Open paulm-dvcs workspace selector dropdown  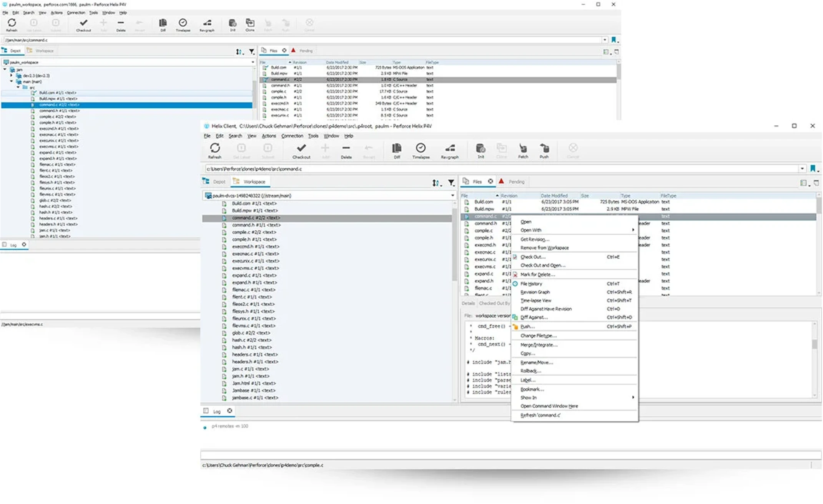(x=452, y=196)
